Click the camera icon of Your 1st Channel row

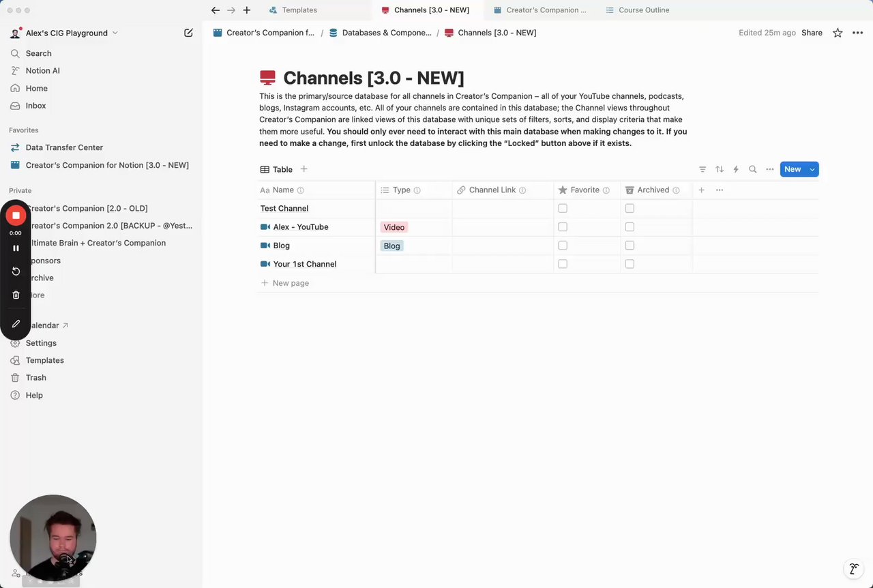(265, 264)
